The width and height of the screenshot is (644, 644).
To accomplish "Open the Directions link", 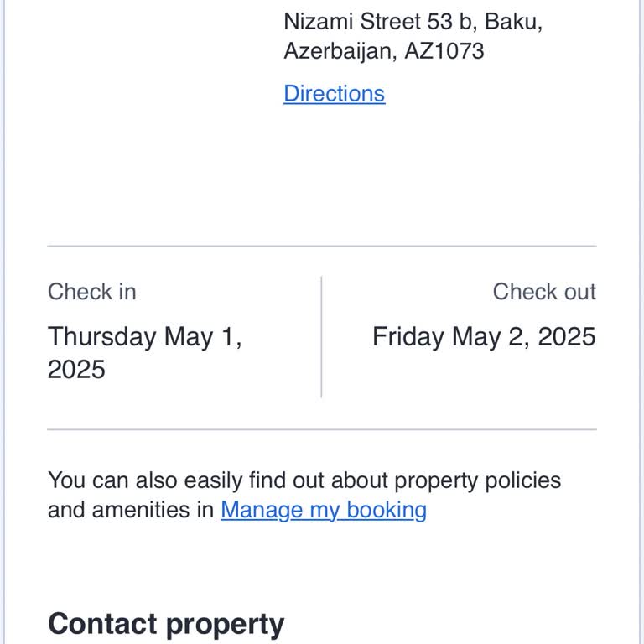I will [334, 93].
